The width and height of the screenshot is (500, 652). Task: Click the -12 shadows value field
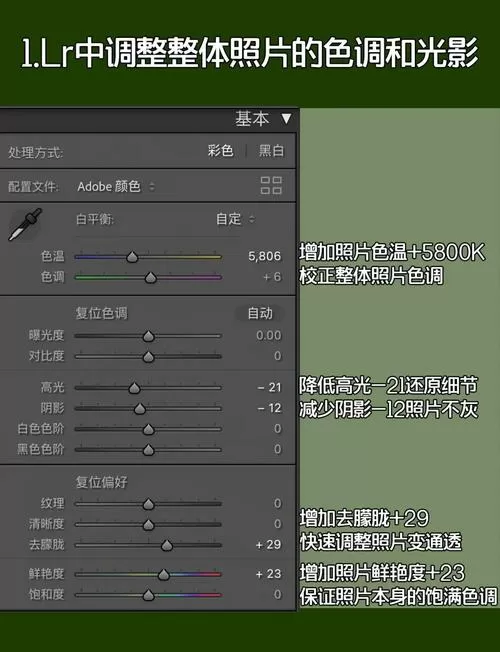[x=270, y=408]
